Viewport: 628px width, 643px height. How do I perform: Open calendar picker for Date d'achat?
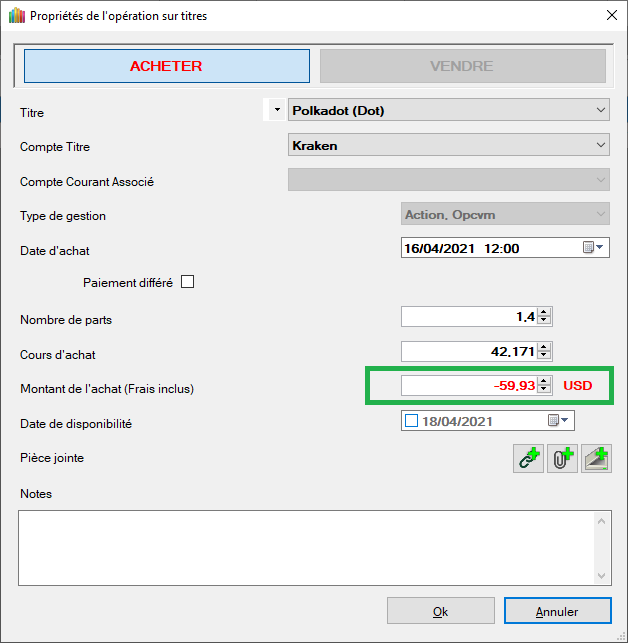click(x=593, y=248)
